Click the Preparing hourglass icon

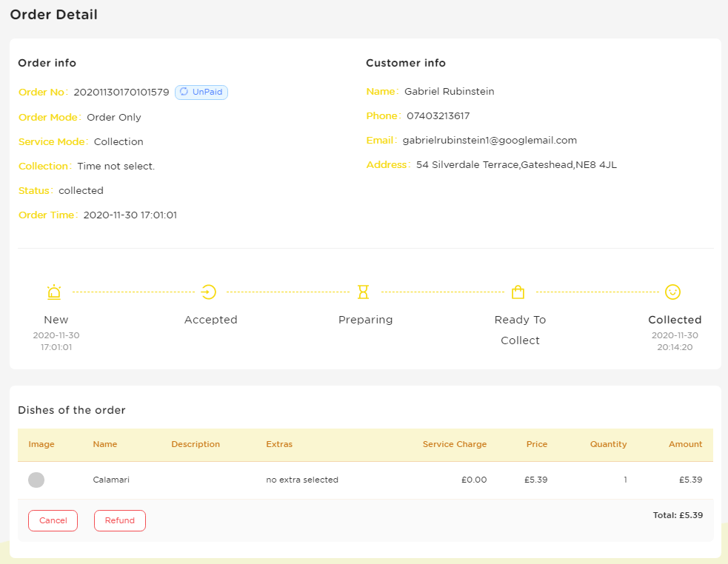click(x=363, y=292)
